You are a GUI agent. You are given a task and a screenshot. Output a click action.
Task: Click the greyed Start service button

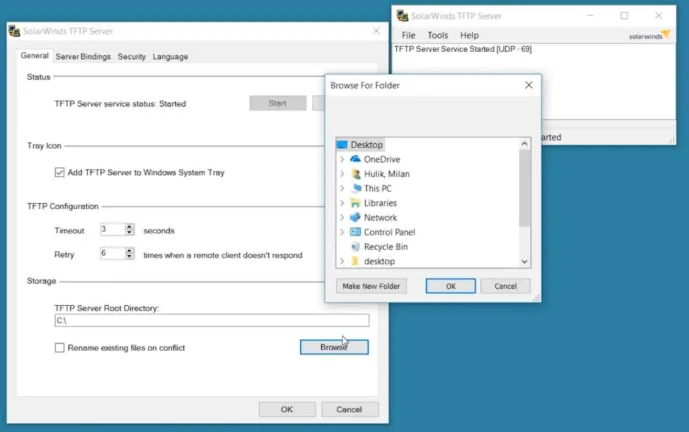click(278, 103)
